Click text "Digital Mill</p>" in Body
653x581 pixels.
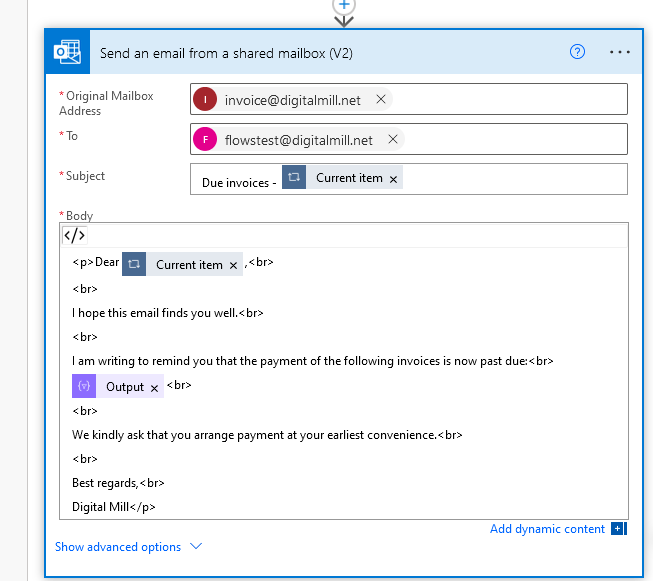pos(113,507)
